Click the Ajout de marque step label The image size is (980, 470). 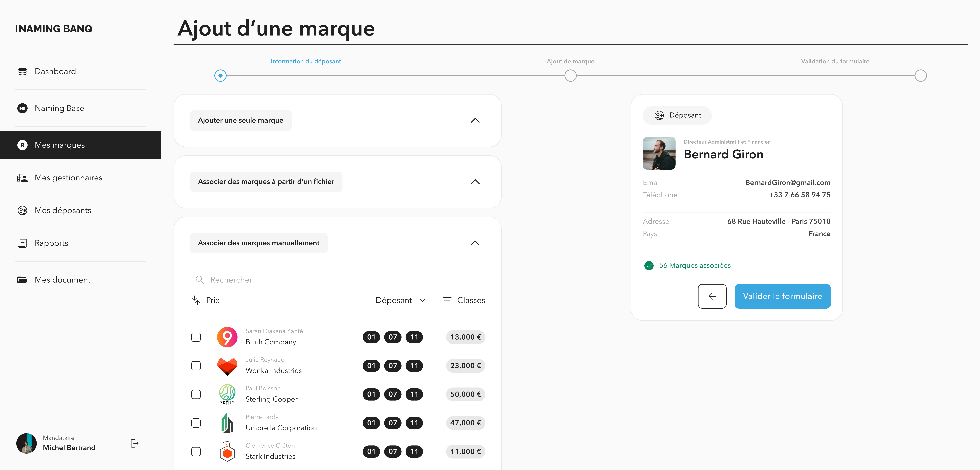point(570,61)
